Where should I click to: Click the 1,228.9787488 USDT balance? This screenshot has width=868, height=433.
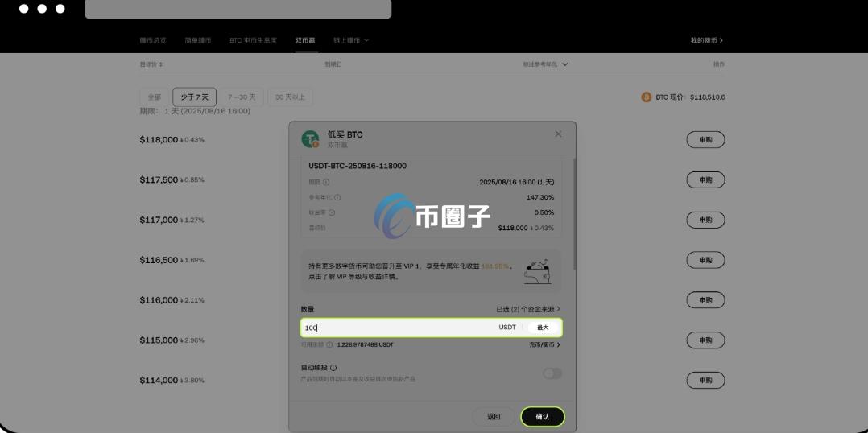tap(365, 344)
